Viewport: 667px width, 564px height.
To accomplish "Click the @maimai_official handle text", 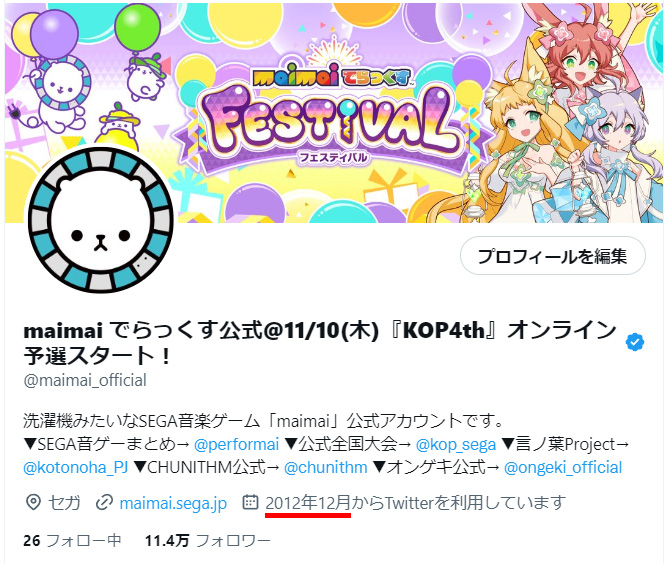I will (x=85, y=380).
